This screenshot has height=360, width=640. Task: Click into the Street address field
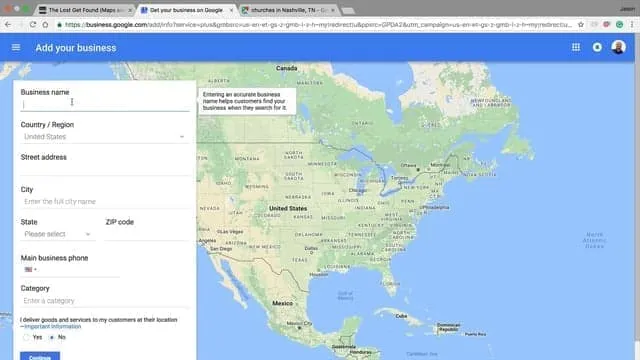point(105,169)
